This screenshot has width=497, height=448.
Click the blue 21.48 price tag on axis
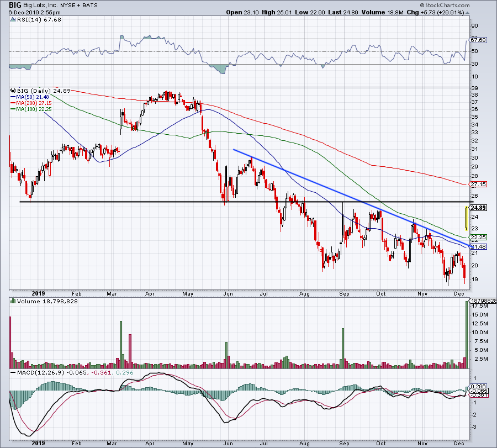click(x=478, y=247)
